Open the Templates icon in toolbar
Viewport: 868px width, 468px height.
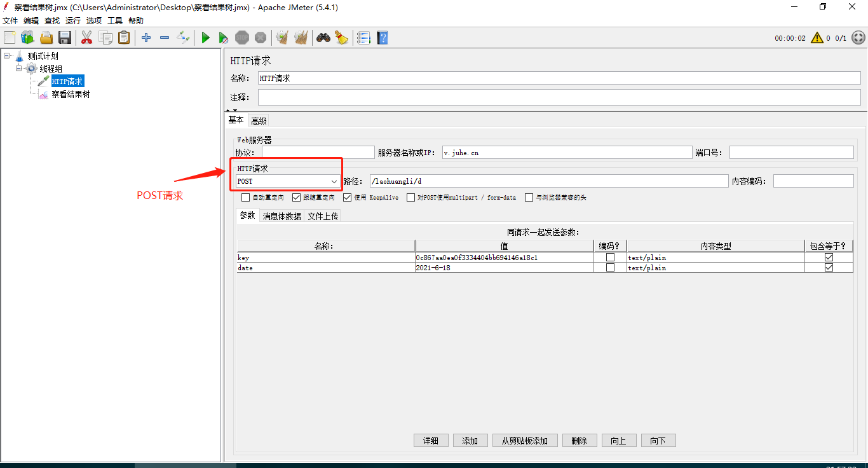point(27,38)
